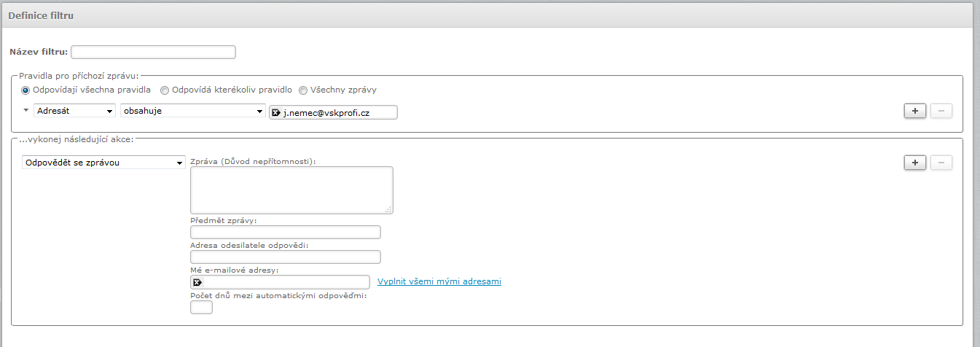This screenshot has height=347, width=980.
Task: Click the resize grip of the Zpráva textarea
Action: pyautogui.click(x=388, y=209)
